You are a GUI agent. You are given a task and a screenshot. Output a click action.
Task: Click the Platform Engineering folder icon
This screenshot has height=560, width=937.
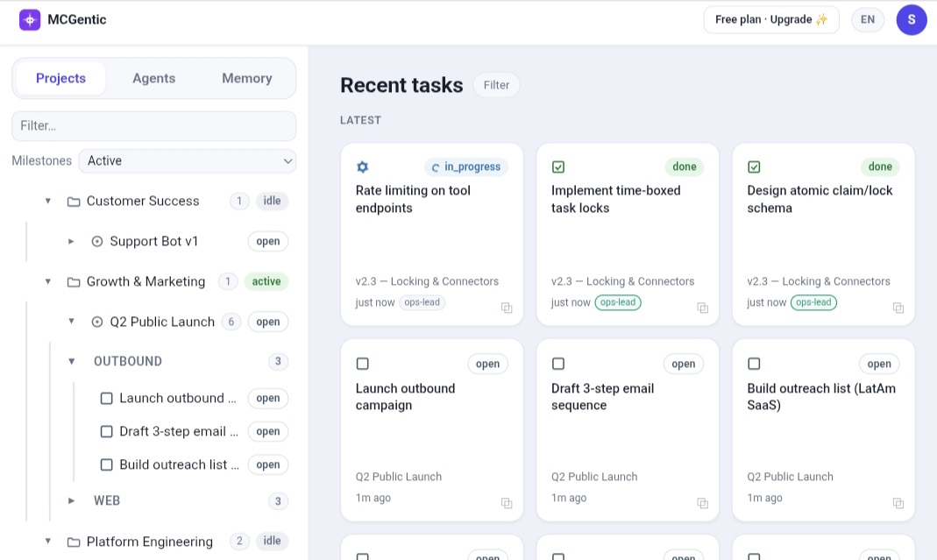[x=74, y=542]
